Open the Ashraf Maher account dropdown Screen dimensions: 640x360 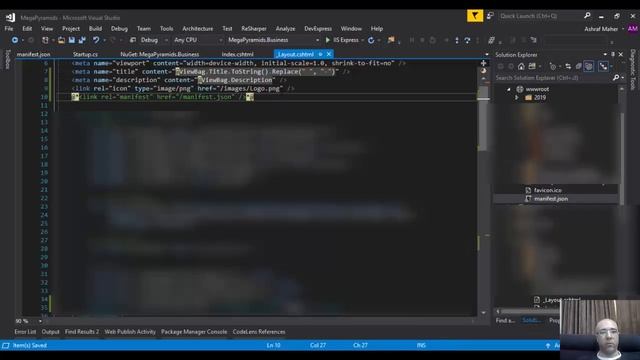point(623,29)
